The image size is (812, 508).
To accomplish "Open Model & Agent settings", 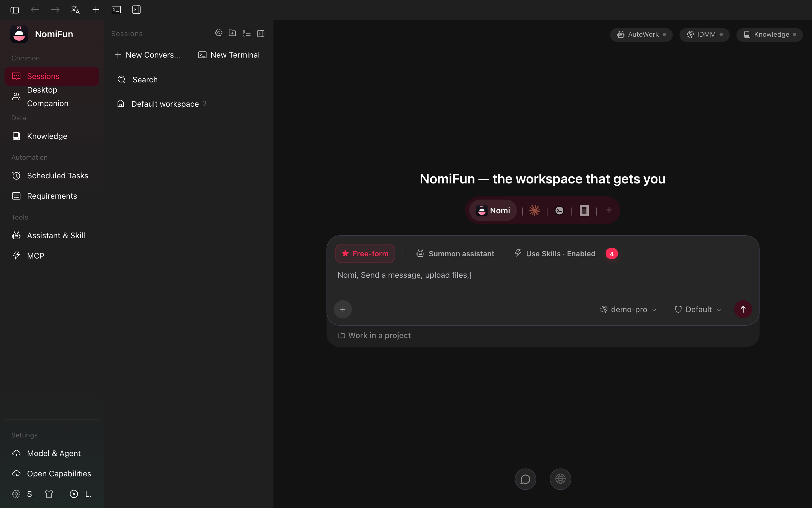I will point(52,453).
